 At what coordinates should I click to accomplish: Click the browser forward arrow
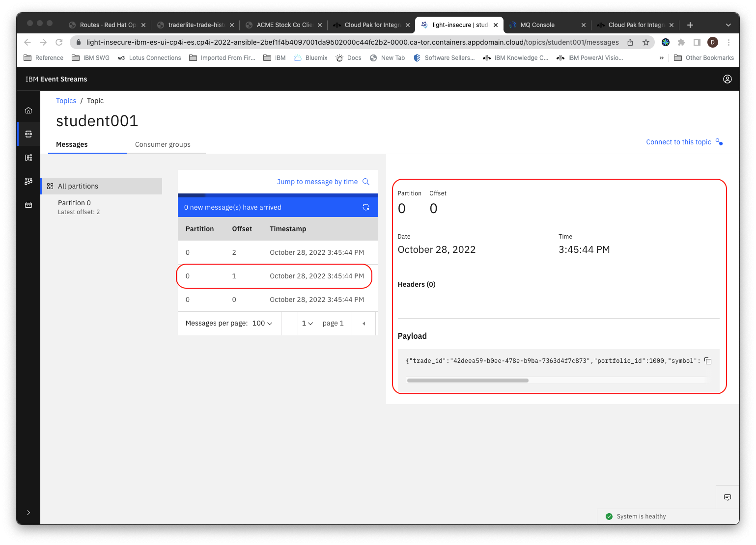tap(43, 42)
